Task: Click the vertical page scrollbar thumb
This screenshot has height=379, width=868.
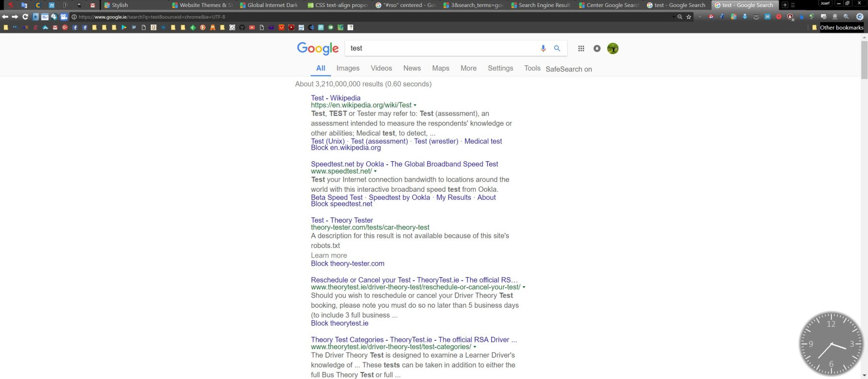Action: click(864, 59)
